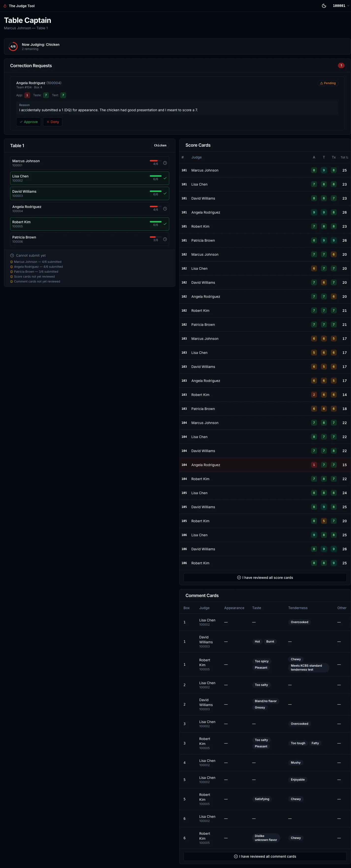The image size is (351, 868).
Task: Click clock icon on Patricia Brown's row
Action: pos(165,239)
